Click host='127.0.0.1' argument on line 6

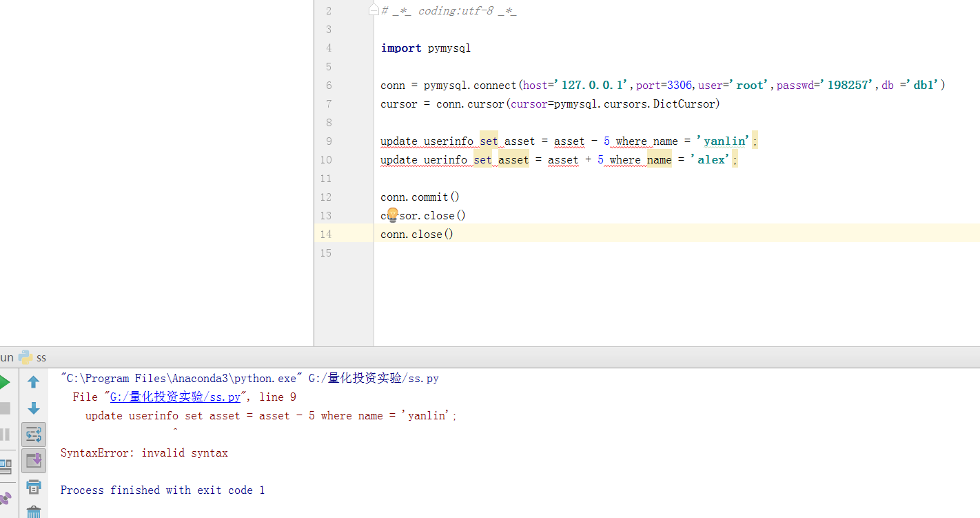click(577, 86)
